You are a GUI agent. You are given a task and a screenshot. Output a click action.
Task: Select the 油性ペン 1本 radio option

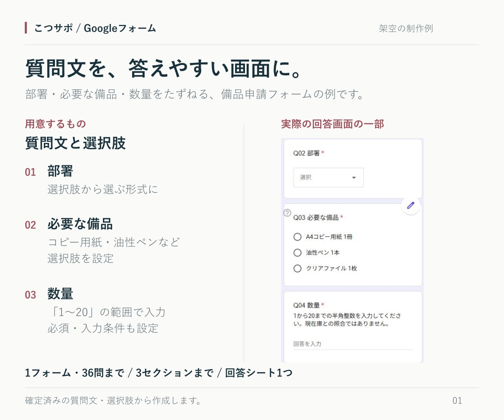coord(297,253)
